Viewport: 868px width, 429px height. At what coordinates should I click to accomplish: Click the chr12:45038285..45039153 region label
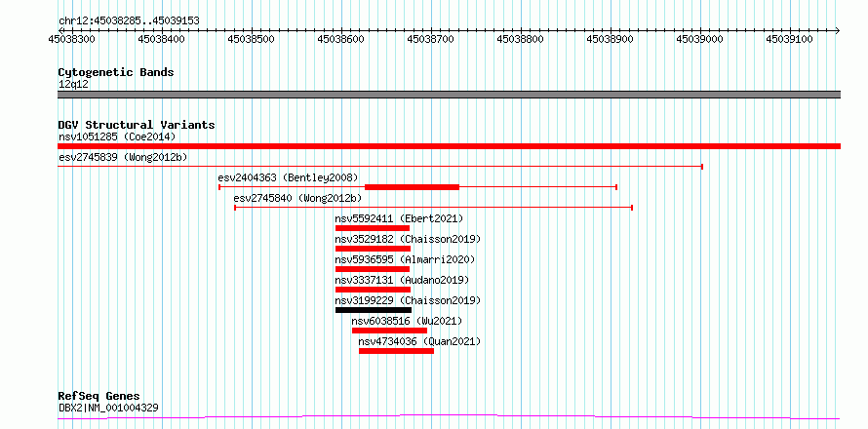(x=129, y=20)
